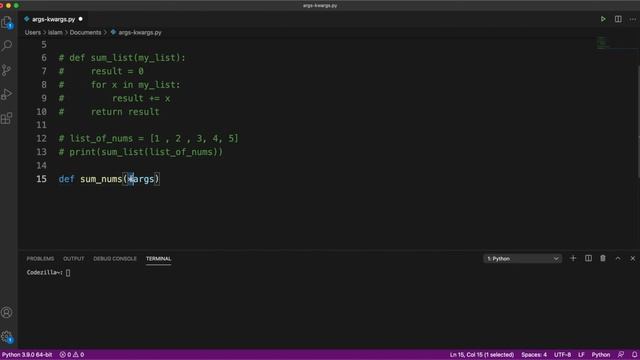Open the terminal selector dropdown '1: Python'
Viewport: 640px width, 360px height.
522,259
